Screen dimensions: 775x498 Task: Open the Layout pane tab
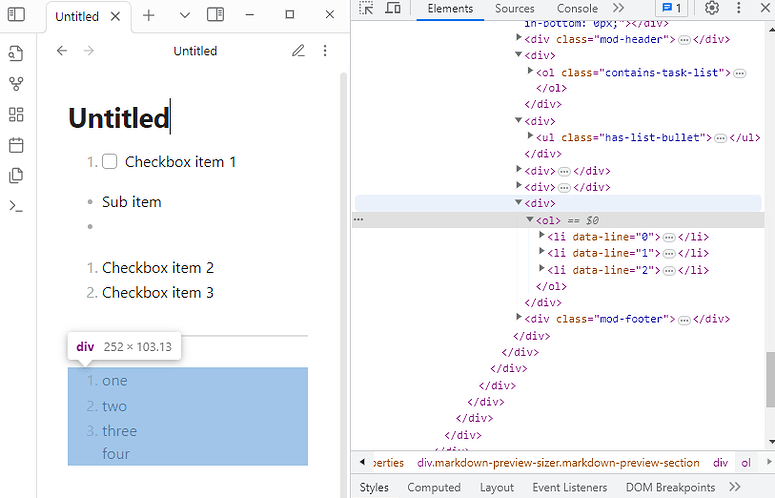[x=497, y=488]
